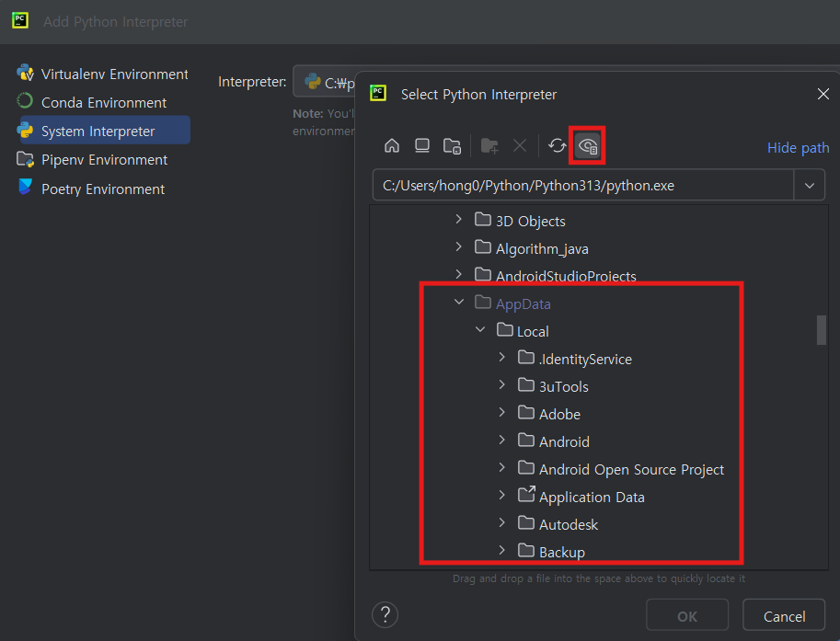840x641 pixels.
Task: Expand the Algorithm_java folder
Action: tap(458, 246)
